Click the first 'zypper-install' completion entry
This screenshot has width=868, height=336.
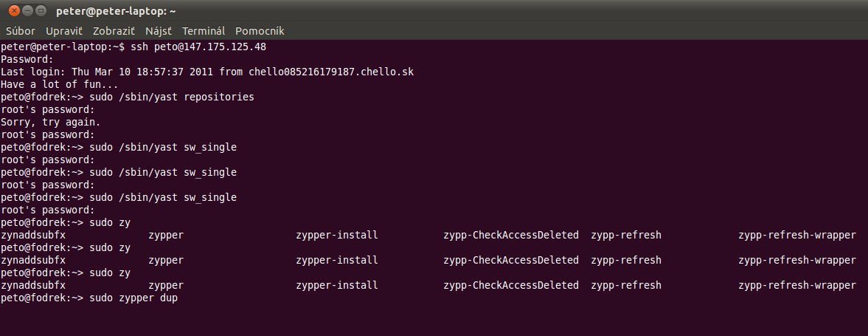(337, 235)
